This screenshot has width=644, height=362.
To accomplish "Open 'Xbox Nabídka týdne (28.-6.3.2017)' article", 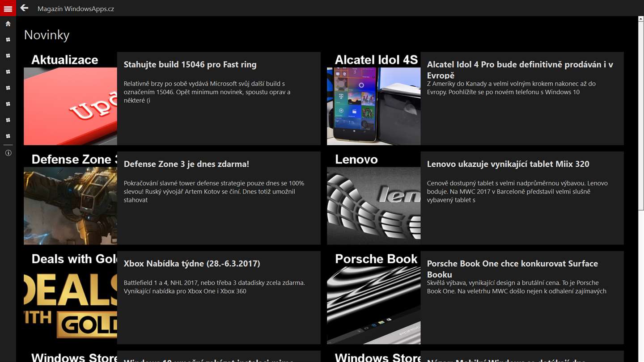I will (x=192, y=264).
